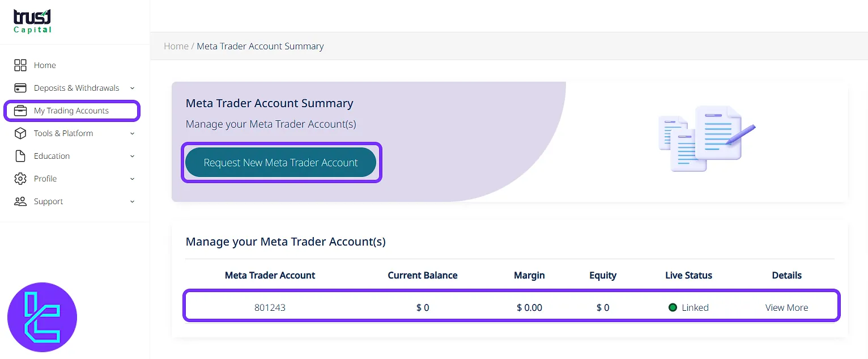
Task: Select My Trading Accounts menu item
Action: click(71, 111)
